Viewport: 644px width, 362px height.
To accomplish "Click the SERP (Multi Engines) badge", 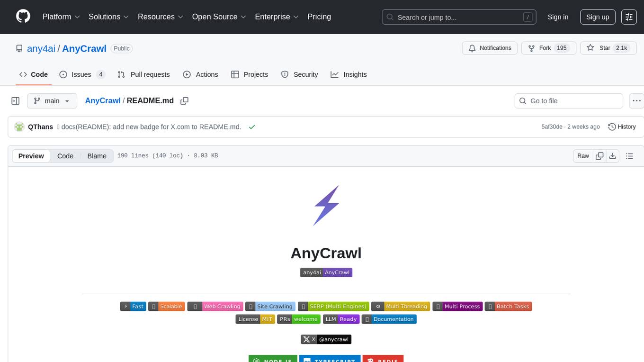I will pyautogui.click(x=333, y=307).
